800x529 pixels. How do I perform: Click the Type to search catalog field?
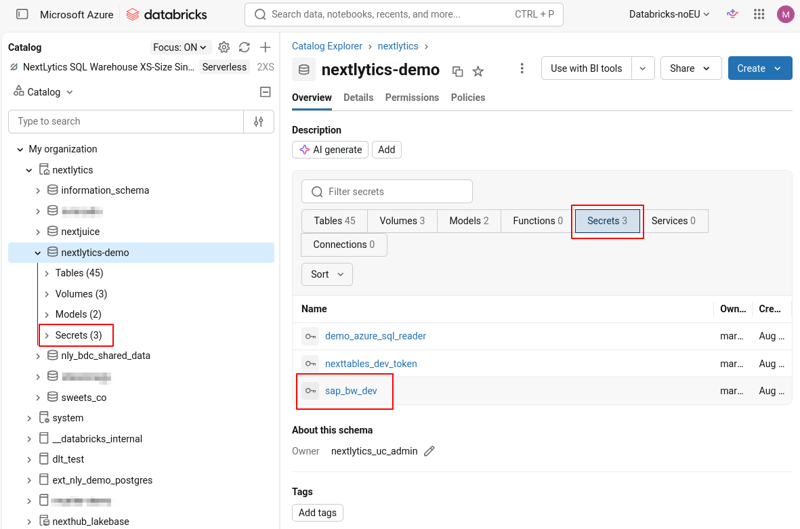(126, 121)
